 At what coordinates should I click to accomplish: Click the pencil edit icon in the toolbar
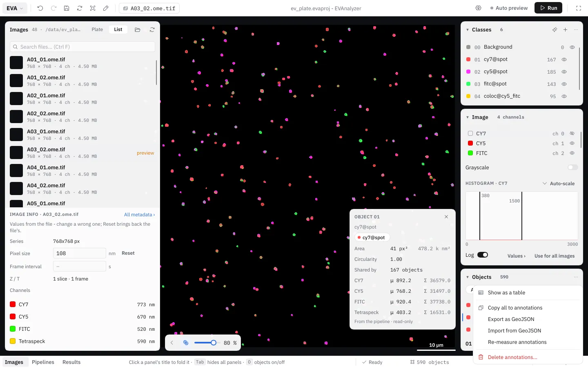[106, 8]
